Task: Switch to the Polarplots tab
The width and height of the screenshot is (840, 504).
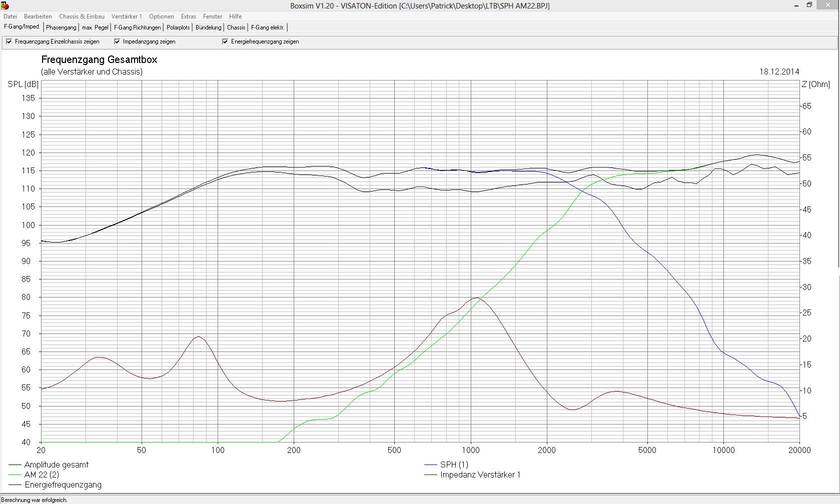Action: (178, 27)
